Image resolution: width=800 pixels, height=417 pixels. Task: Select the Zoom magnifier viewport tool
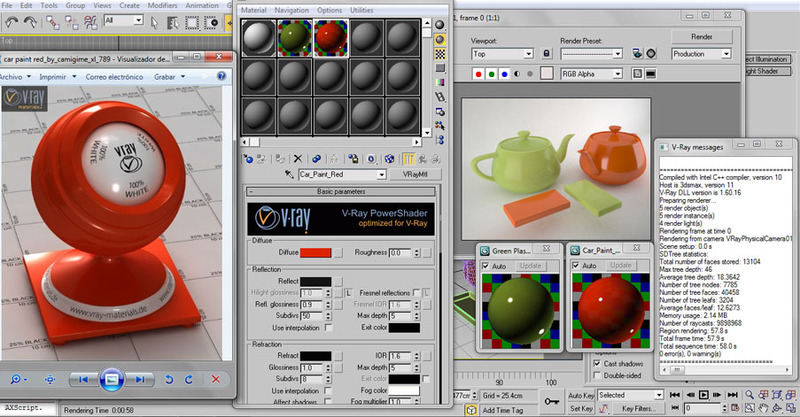[749, 395]
